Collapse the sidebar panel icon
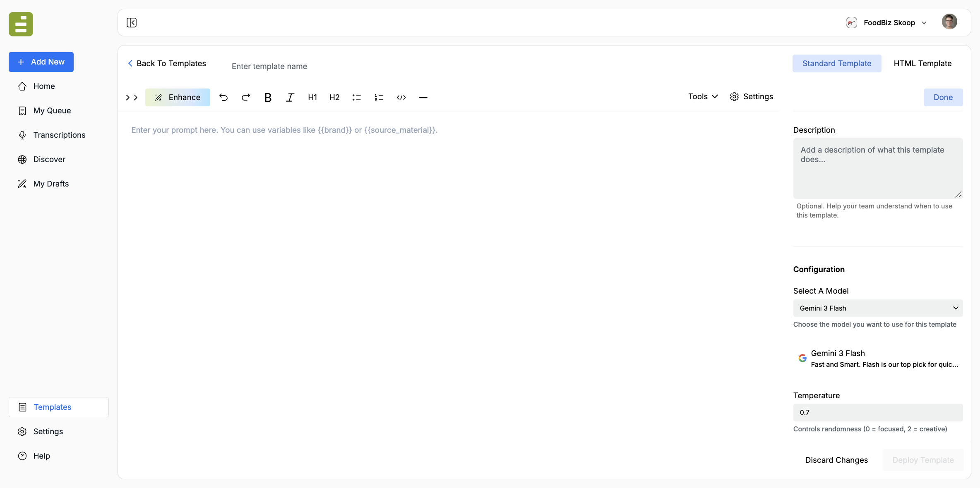Viewport: 980px width, 488px height. 132,23
